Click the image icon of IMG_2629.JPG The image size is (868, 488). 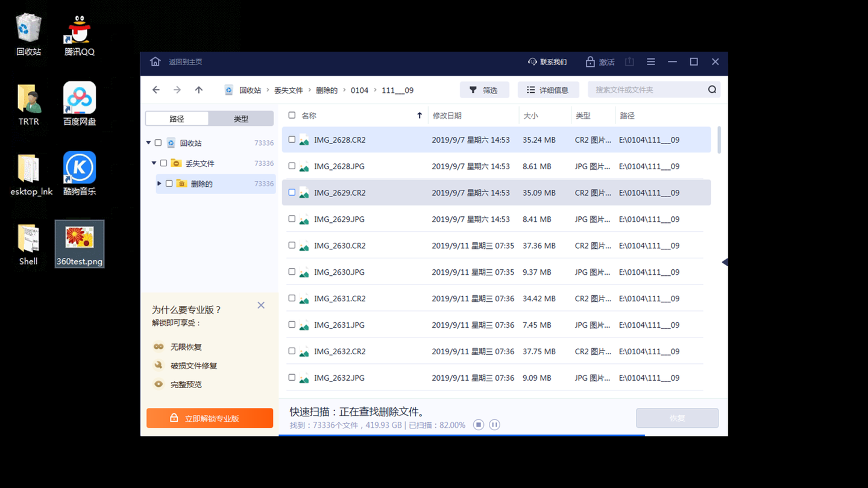click(x=304, y=220)
